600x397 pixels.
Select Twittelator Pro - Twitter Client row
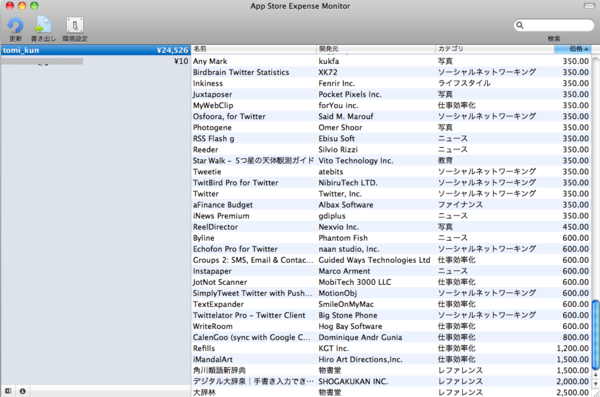click(x=391, y=315)
